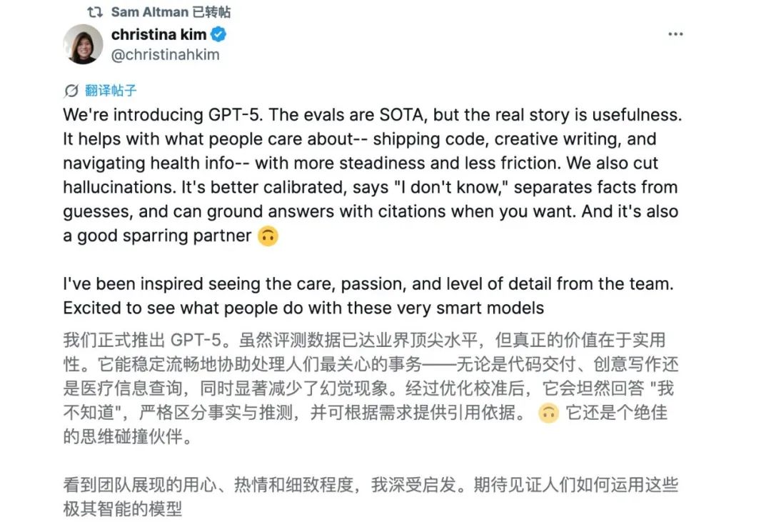Image resolution: width=771 pixels, height=532 pixels.
Task: Click the blue verified badge
Action: click(218, 34)
